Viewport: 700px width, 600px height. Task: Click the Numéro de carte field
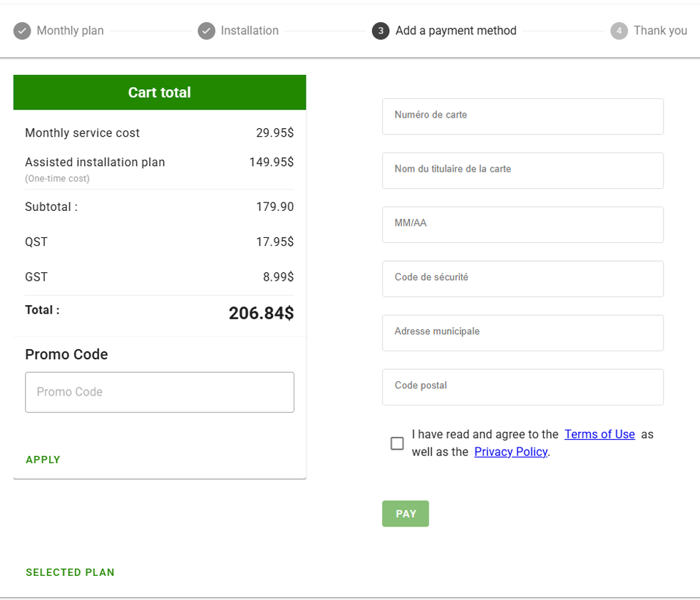tap(523, 116)
